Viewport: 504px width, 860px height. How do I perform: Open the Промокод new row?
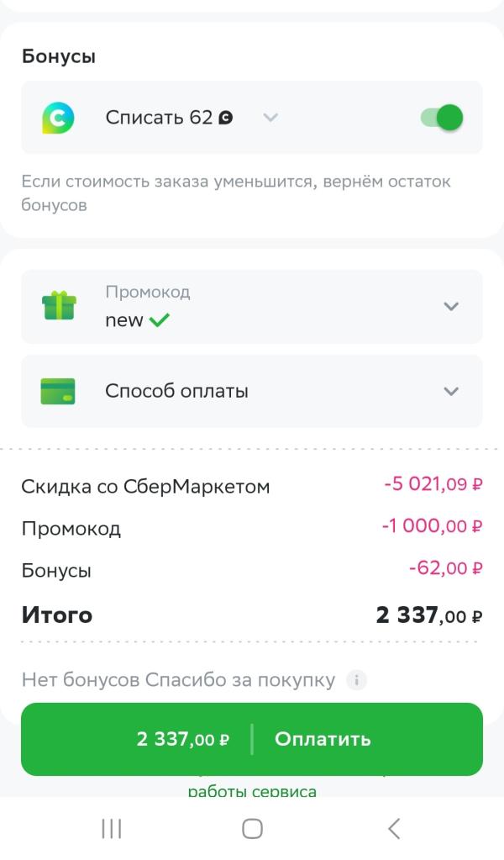[x=252, y=307]
